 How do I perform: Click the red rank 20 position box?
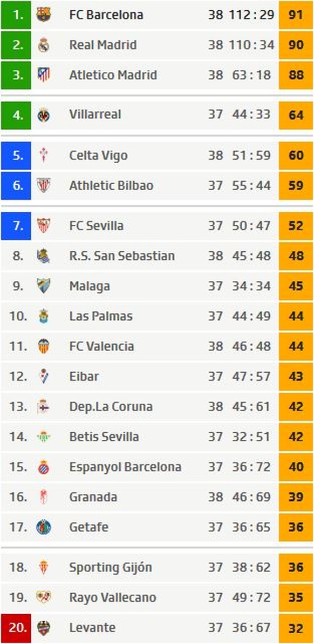click(x=16, y=628)
